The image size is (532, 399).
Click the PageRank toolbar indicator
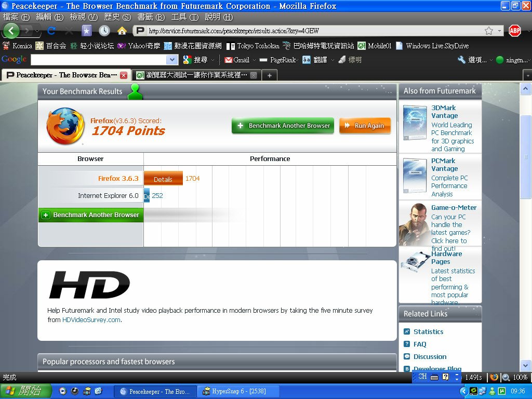click(x=278, y=60)
